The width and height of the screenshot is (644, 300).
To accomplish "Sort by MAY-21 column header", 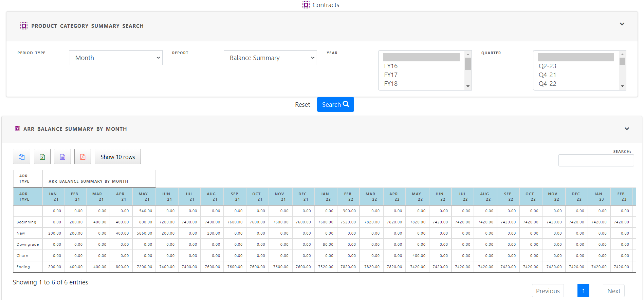I will pyautogui.click(x=144, y=197).
